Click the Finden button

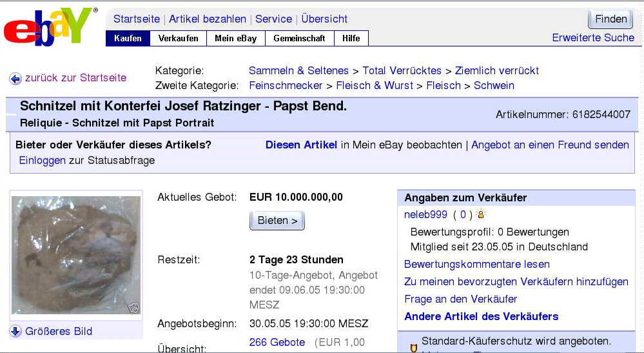[610, 19]
